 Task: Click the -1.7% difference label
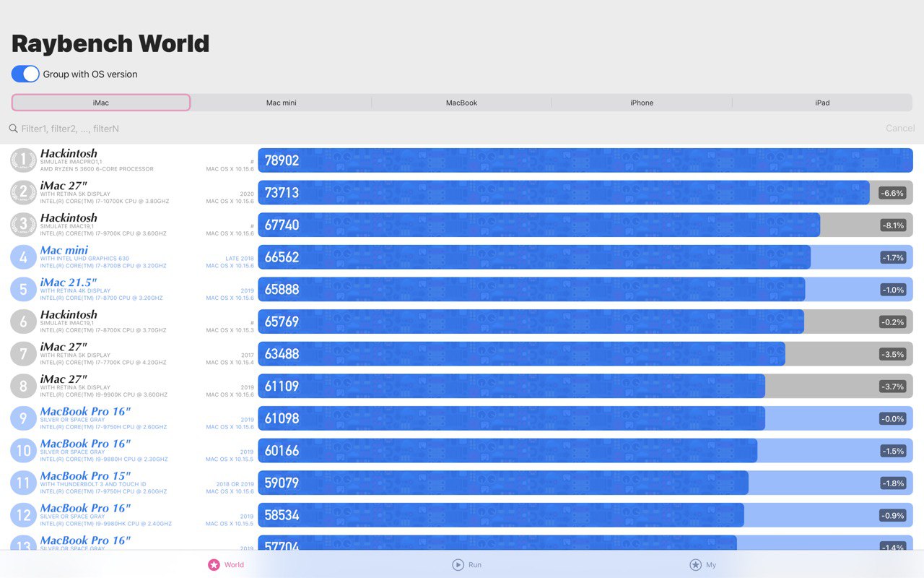893,257
